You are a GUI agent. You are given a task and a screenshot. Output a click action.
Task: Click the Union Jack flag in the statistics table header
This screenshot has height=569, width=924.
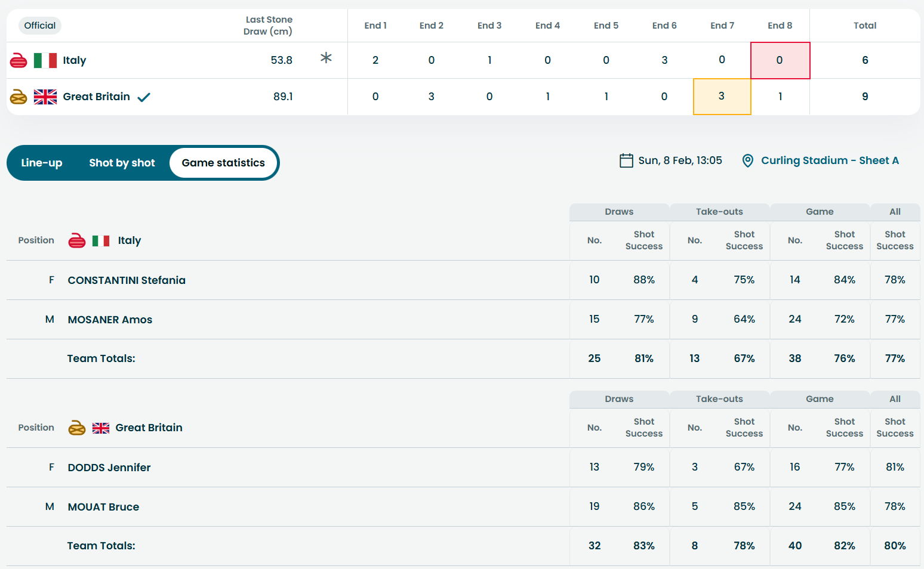(x=101, y=428)
